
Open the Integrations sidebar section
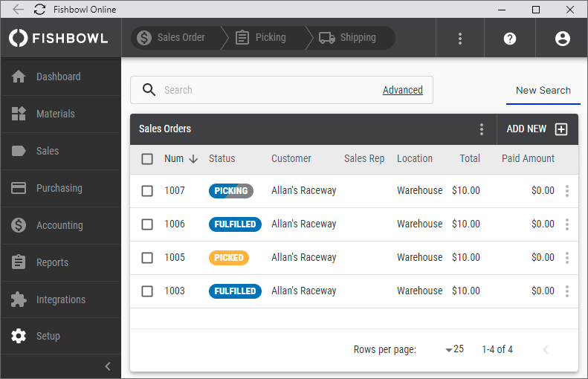61,299
